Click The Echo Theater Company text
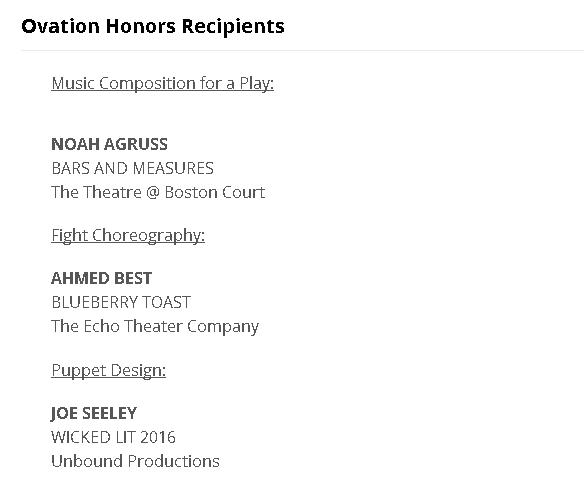The width and height of the screenshot is (584, 496). [155, 327]
